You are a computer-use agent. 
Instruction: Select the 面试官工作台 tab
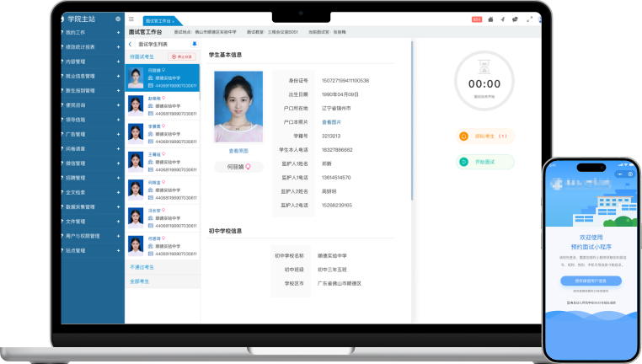(160, 19)
